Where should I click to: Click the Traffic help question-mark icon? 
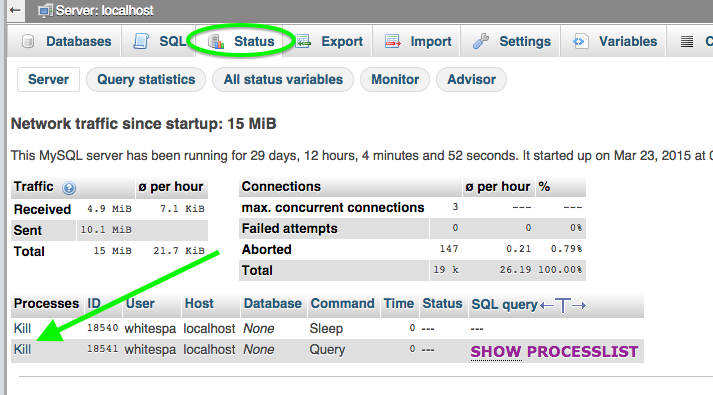(69, 188)
